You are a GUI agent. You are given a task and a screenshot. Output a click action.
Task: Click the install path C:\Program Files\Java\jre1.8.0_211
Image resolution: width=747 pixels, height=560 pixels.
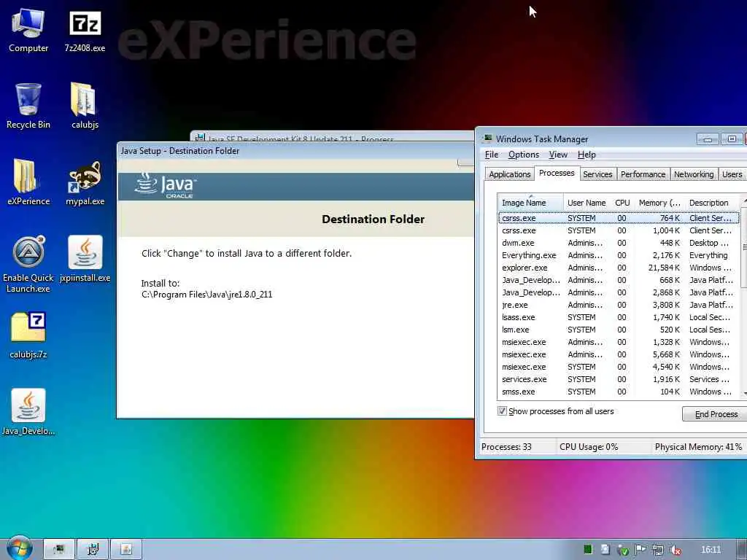(206, 295)
